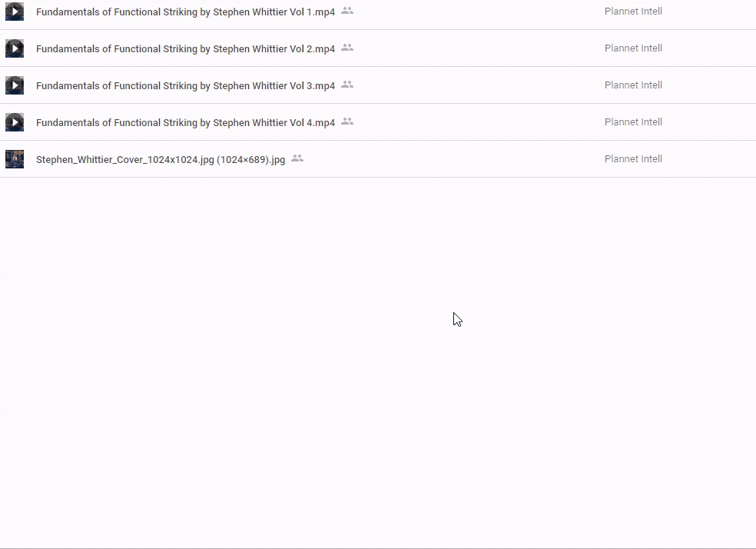Image resolution: width=756 pixels, height=549 pixels.
Task: Select Fundamentals of Functional Striking Vol 3.mp4 filename
Action: coord(185,86)
